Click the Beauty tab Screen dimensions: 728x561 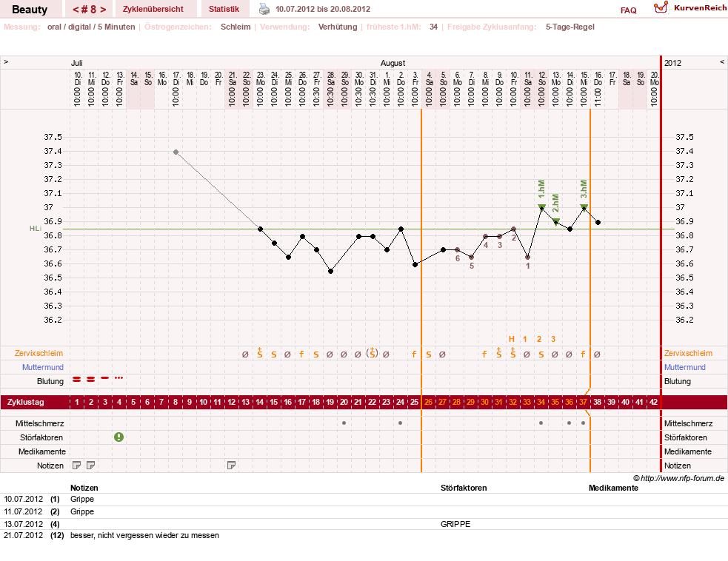pyautogui.click(x=30, y=10)
